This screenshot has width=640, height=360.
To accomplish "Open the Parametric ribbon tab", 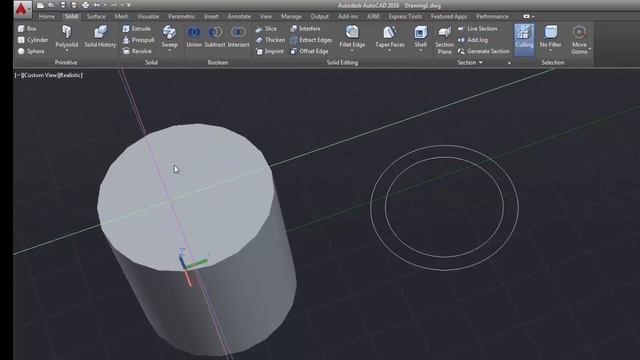I will coord(181,16).
